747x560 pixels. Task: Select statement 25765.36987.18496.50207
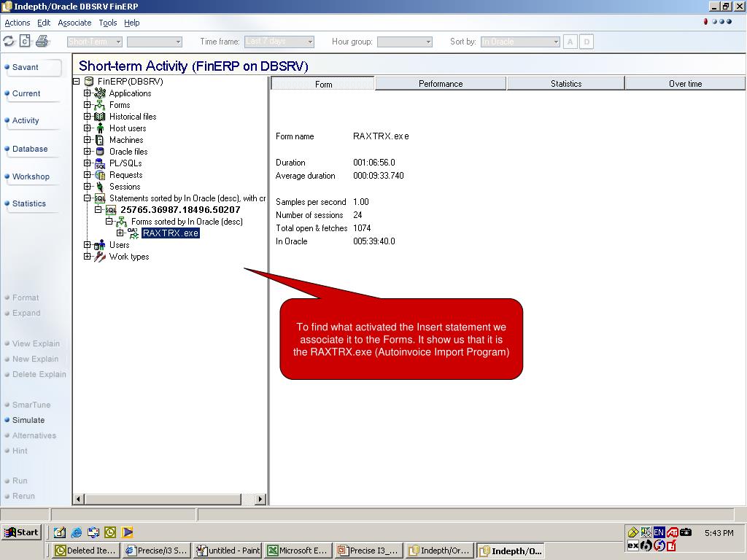[180, 210]
